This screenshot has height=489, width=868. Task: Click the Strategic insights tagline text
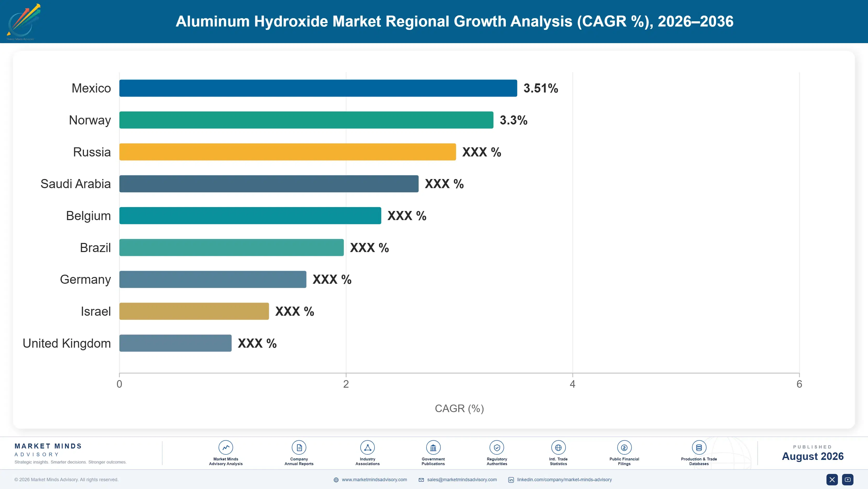pyautogui.click(x=70, y=462)
